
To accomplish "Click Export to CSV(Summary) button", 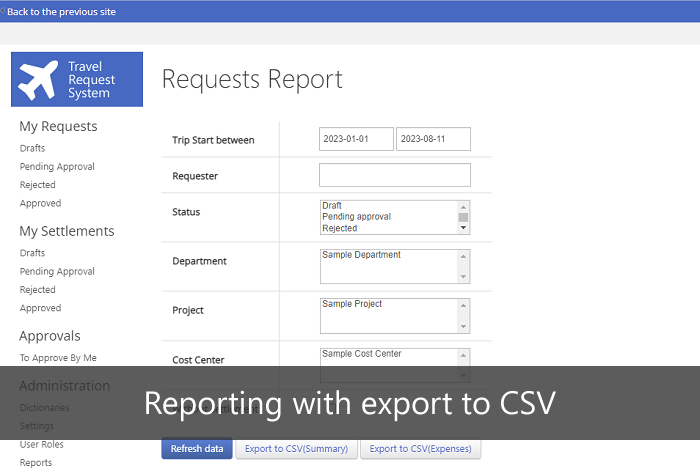I will pos(296,449).
